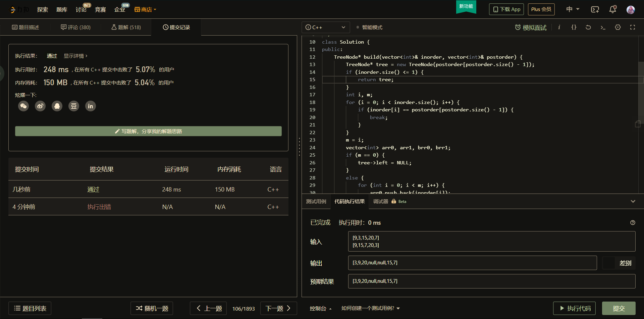This screenshot has width=644, height=319.
Task: Open 讨论 in top navigation
Action: [81, 9]
